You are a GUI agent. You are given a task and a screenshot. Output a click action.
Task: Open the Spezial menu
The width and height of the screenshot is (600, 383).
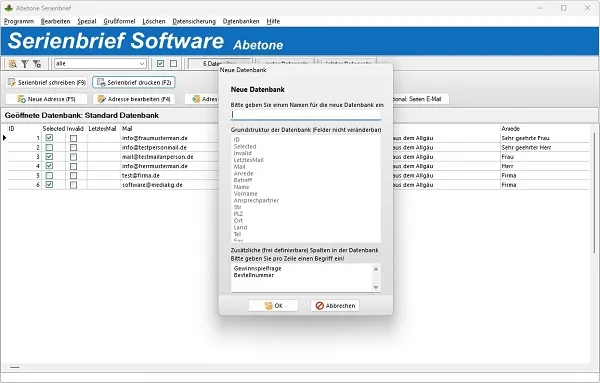point(86,21)
